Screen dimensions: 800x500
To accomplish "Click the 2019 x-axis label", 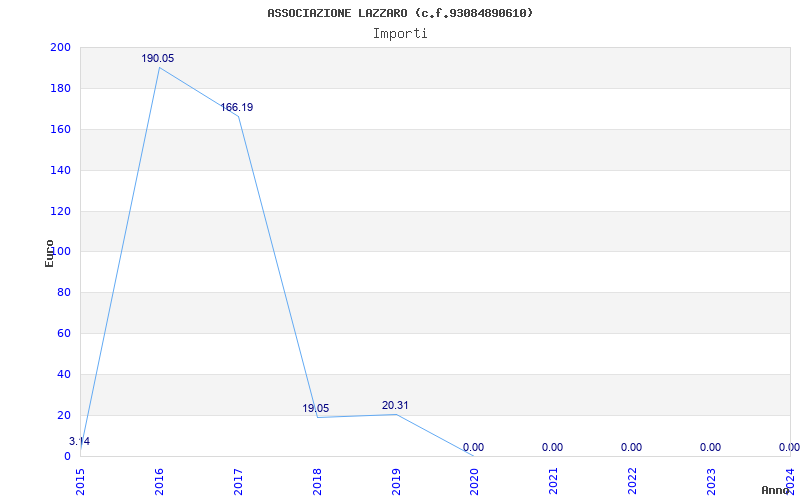I will [x=396, y=481].
